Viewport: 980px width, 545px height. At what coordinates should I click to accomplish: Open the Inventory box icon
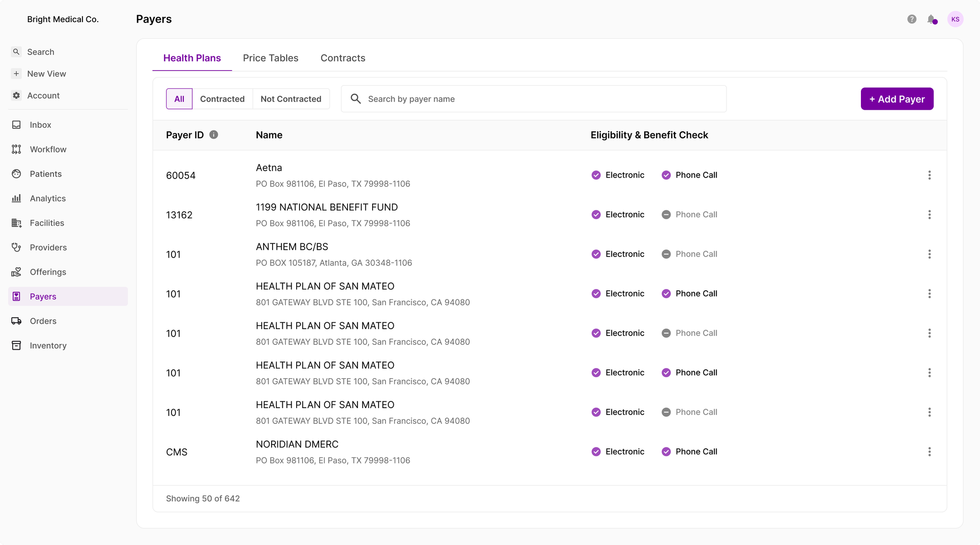point(17,345)
